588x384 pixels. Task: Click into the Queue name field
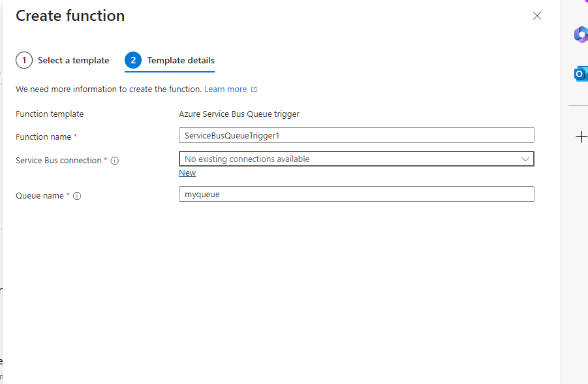[x=356, y=194]
